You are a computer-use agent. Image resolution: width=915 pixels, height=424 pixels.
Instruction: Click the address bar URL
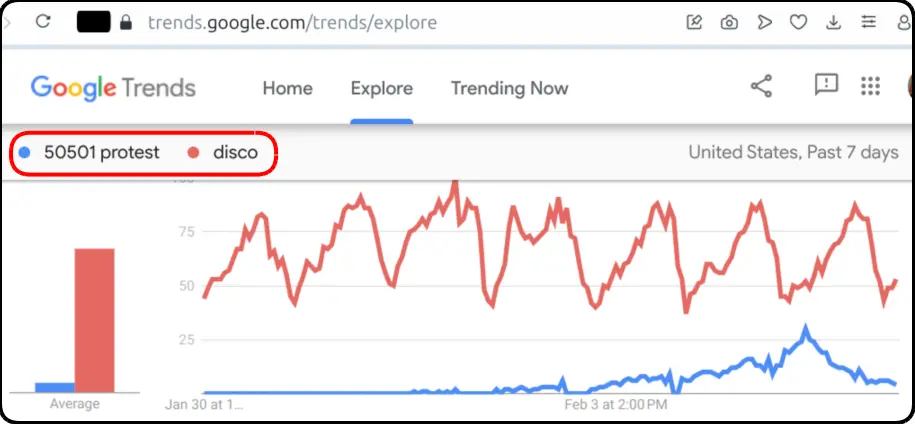(292, 23)
